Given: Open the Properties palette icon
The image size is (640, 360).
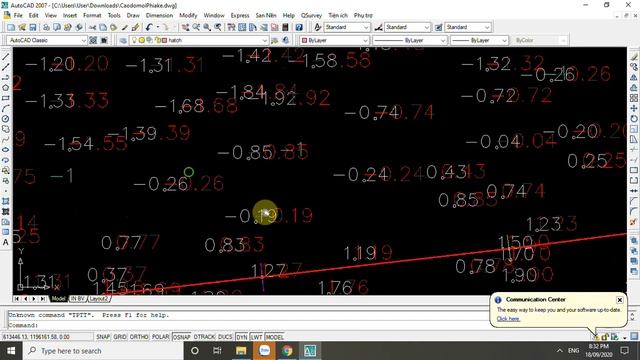Looking at the screenshot, I should 231,27.
